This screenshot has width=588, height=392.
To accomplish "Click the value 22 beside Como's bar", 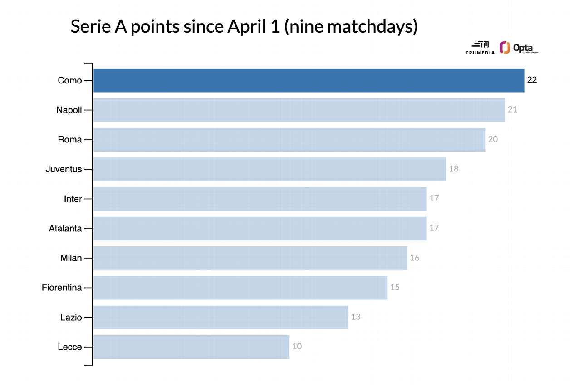I will pyautogui.click(x=532, y=80).
